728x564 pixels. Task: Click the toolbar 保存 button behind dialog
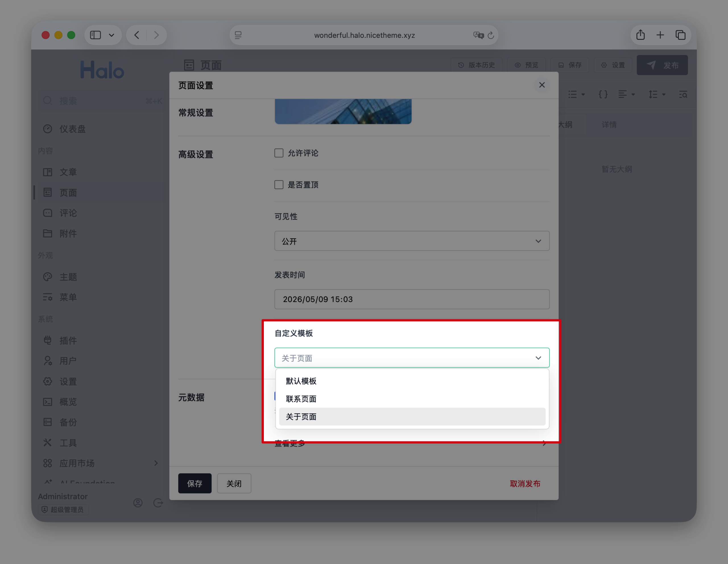tap(570, 65)
